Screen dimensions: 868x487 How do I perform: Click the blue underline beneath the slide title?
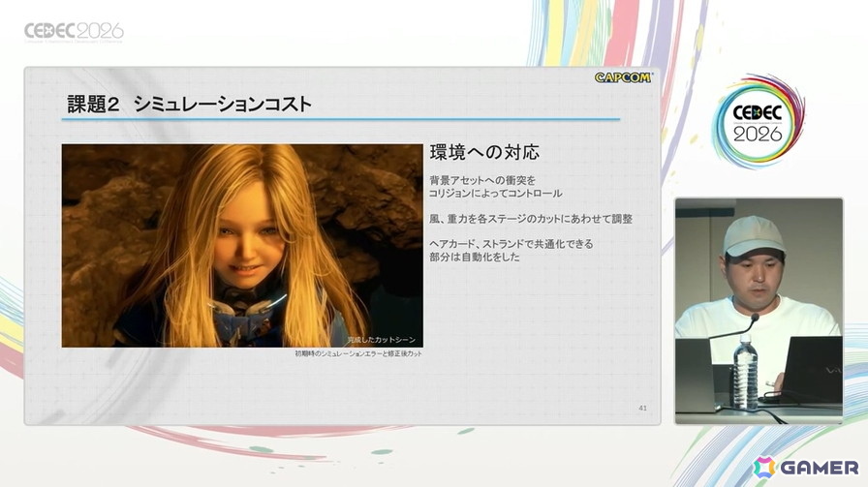pos(340,119)
